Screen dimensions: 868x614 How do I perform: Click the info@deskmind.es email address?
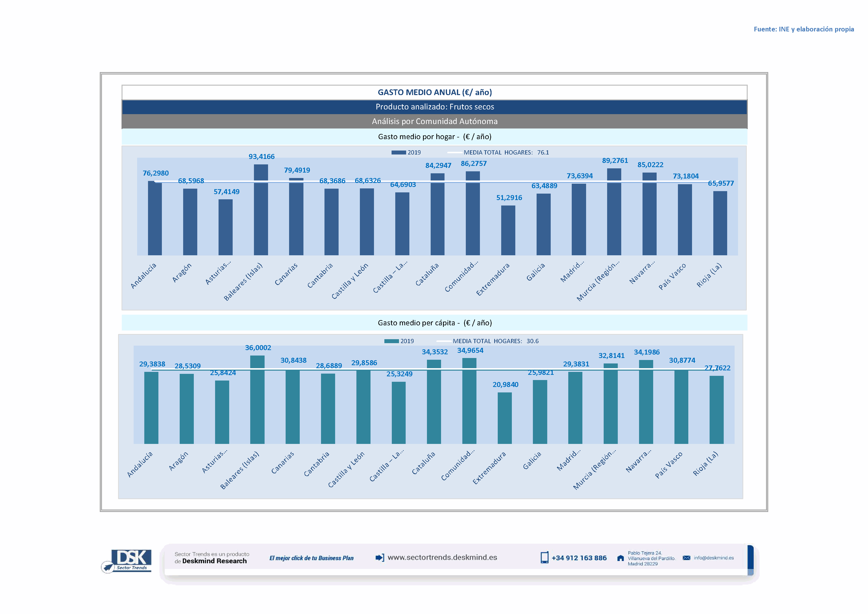pyautogui.click(x=713, y=558)
